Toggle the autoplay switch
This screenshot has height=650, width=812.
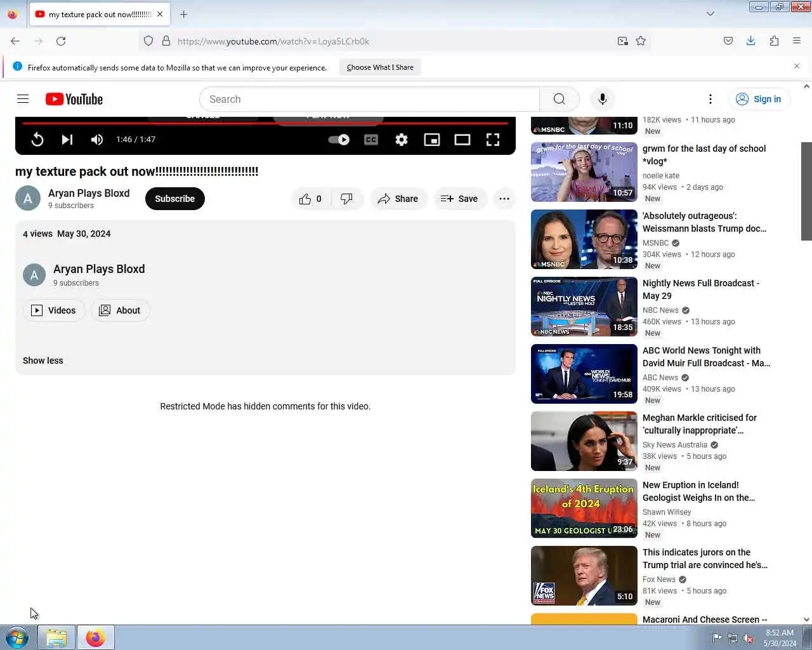339,140
